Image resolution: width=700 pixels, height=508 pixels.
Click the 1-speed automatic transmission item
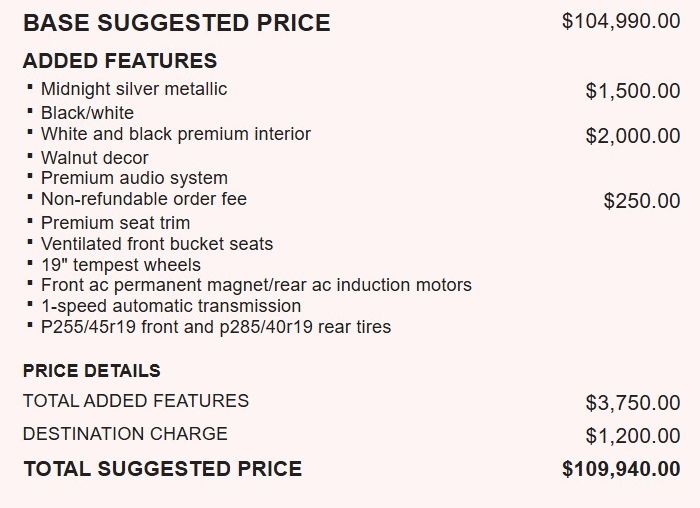tap(171, 306)
